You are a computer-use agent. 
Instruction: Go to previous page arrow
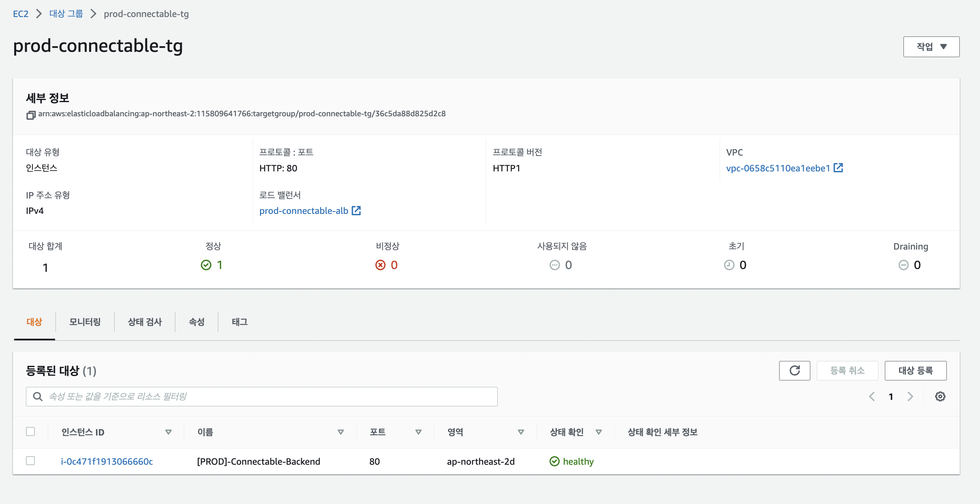[872, 396]
